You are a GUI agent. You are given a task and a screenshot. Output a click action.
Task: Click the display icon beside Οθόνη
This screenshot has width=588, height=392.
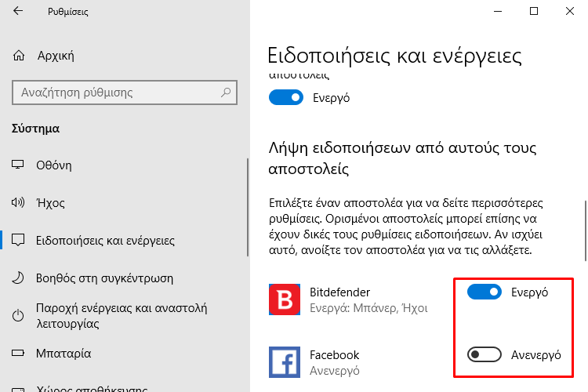[17, 165]
